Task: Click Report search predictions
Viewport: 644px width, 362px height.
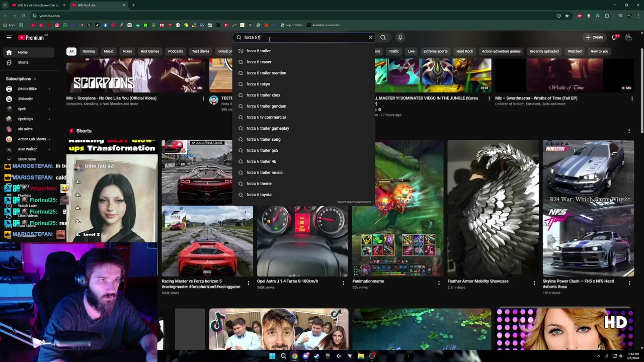Action: [354, 202]
